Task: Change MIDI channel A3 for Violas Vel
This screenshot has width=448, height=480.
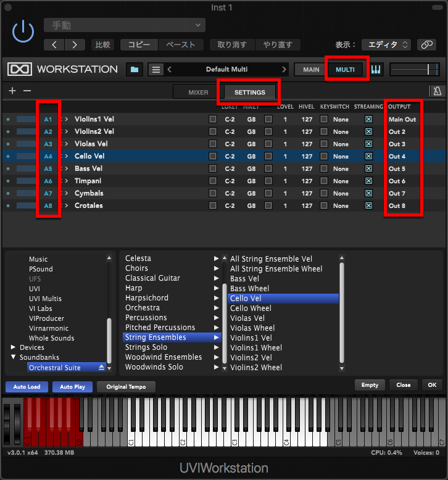Action: click(48, 144)
